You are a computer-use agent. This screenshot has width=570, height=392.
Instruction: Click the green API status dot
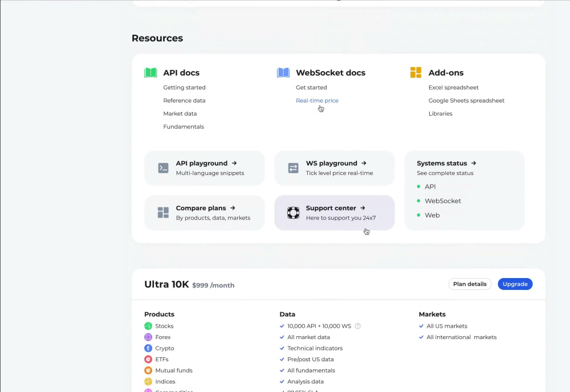(419, 186)
